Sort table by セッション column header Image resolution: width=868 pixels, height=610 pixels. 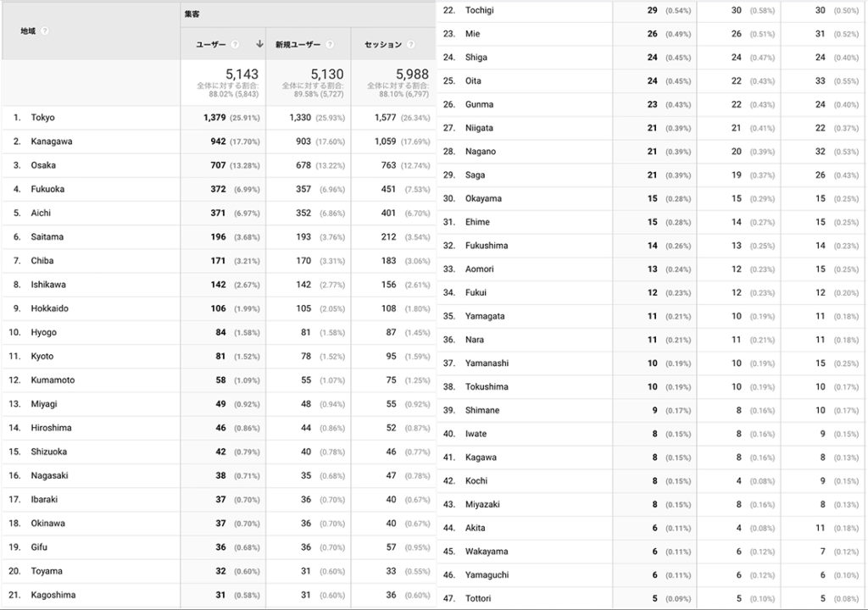(383, 44)
